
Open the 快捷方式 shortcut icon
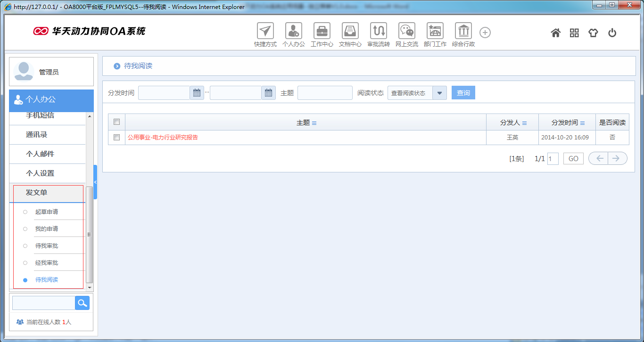[265, 31]
